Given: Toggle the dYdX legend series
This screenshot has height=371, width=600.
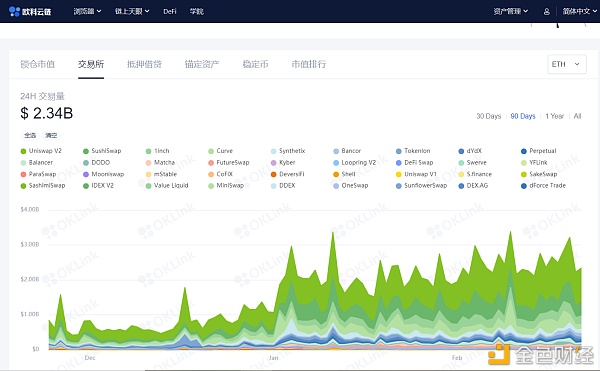Looking at the screenshot, I should (470, 151).
